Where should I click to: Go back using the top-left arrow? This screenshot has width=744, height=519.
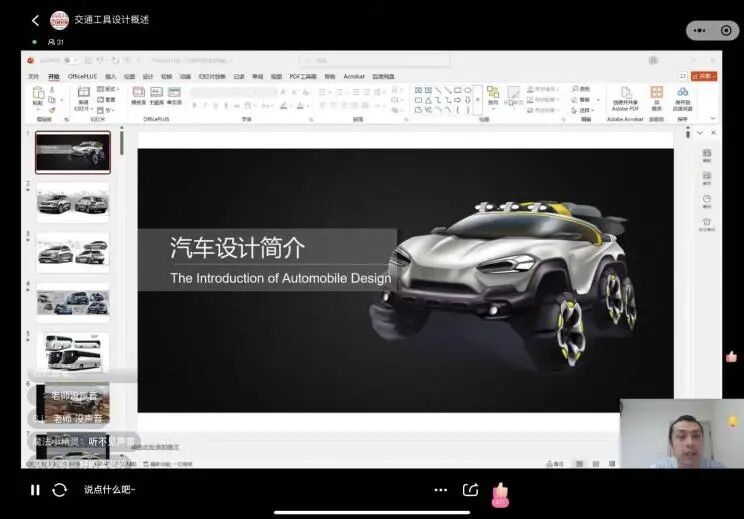(x=35, y=20)
